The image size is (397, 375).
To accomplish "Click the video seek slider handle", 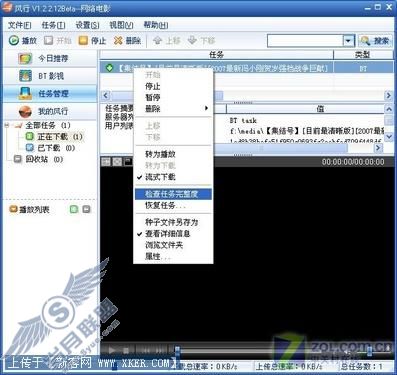I will click(x=177, y=350).
